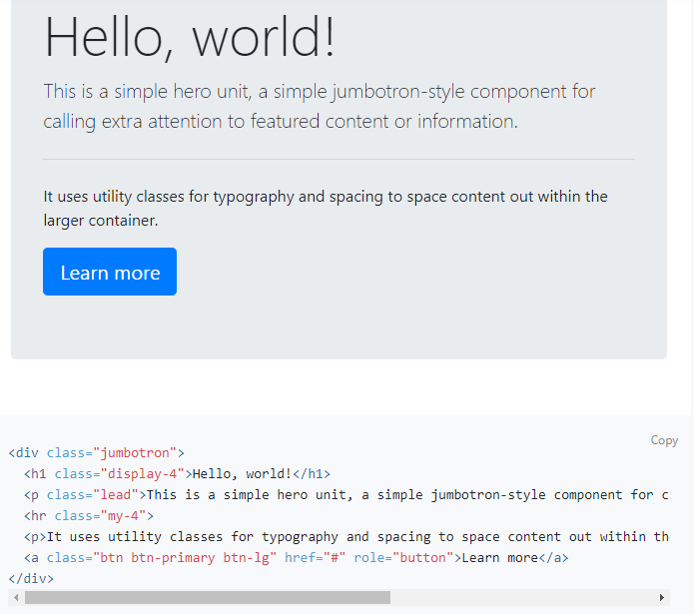Click the code block's right scroll arrow

(662, 597)
